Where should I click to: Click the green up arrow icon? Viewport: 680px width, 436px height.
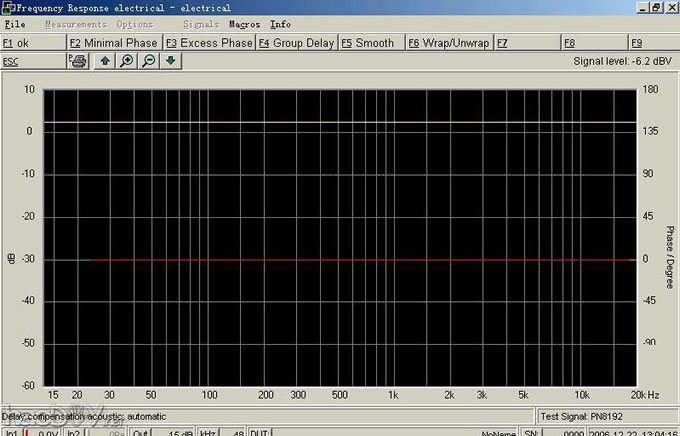tap(105, 61)
